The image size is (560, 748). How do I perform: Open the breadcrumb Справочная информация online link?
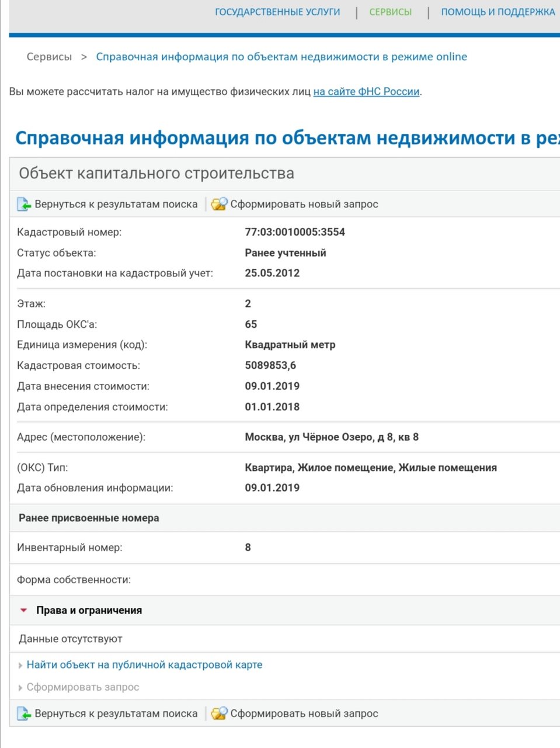click(x=281, y=57)
